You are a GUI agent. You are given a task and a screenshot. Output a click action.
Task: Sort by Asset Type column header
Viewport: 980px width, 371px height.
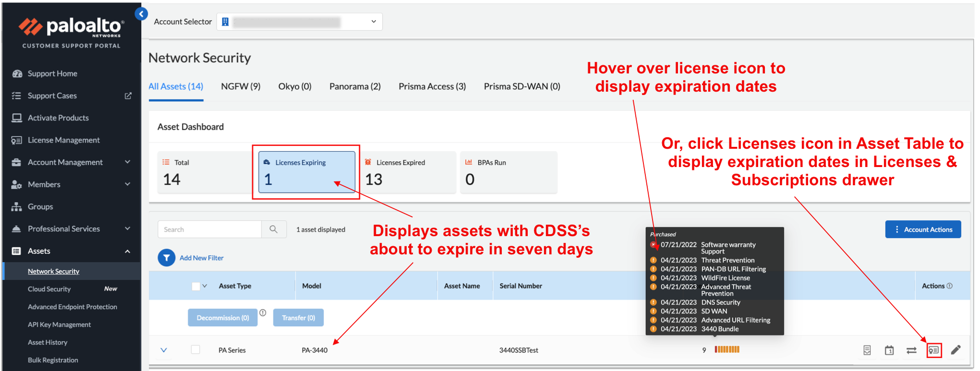point(235,286)
